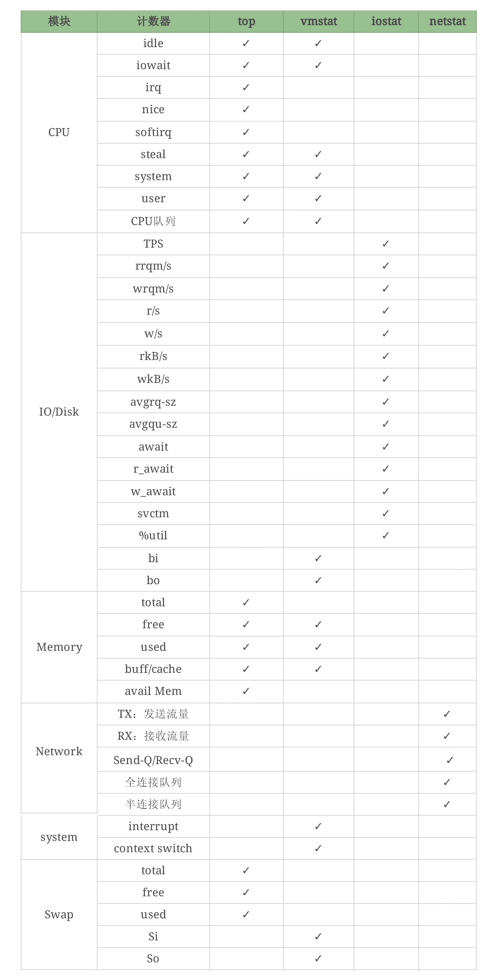The width and height of the screenshot is (497, 980).
Task: Click the 计数器 column header
Action: (153, 21)
